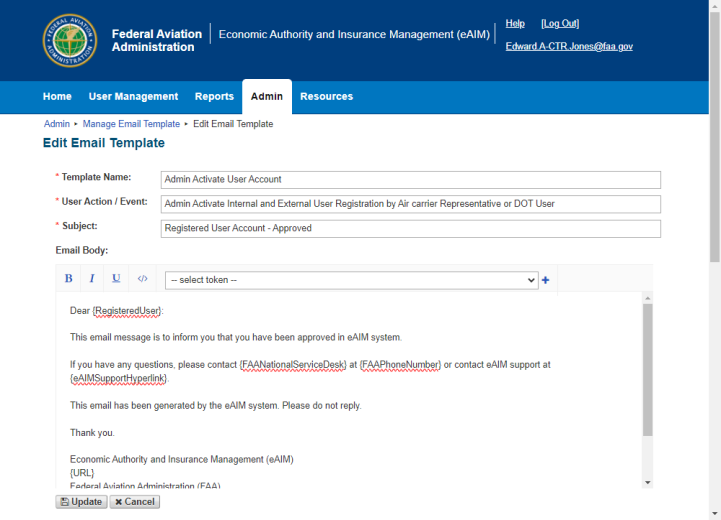Click the Update button

(81, 502)
